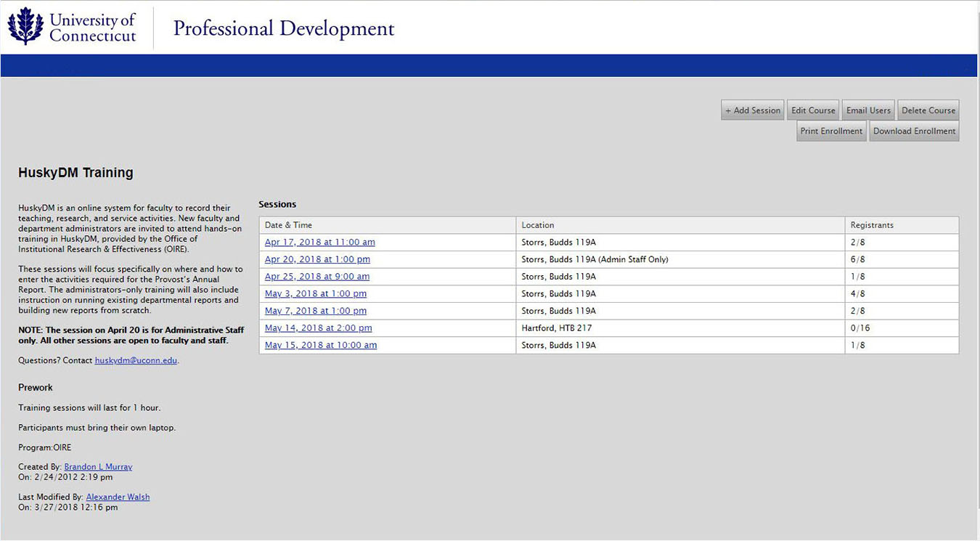Open the May 3, 2018 1:00 pm session
980x541 pixels.
tap(315, 294)
